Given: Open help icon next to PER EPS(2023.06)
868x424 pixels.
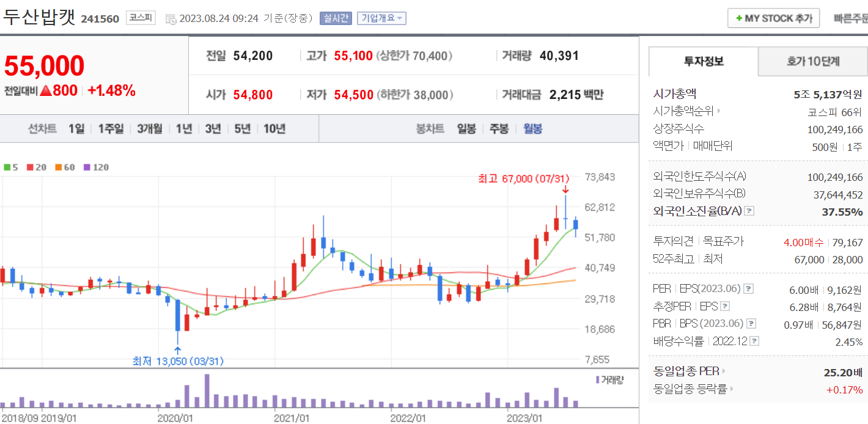Looking at the screenshot, I should (x=748, y=289).
